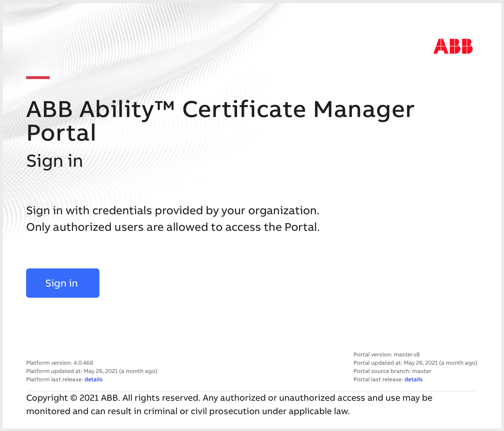Click the 'Sign in' subheading text

coord(54,161)
